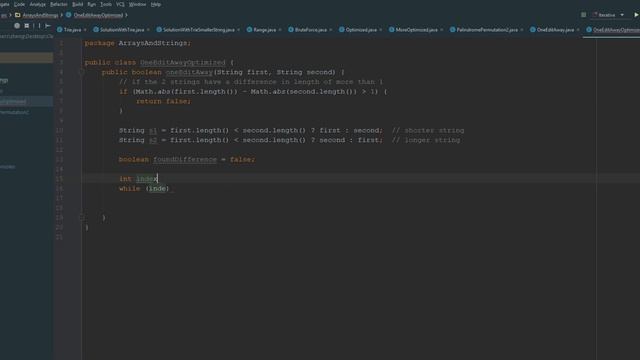Open the Code menu
This screenshot has width=640, height=360.
tap(19, 4)
